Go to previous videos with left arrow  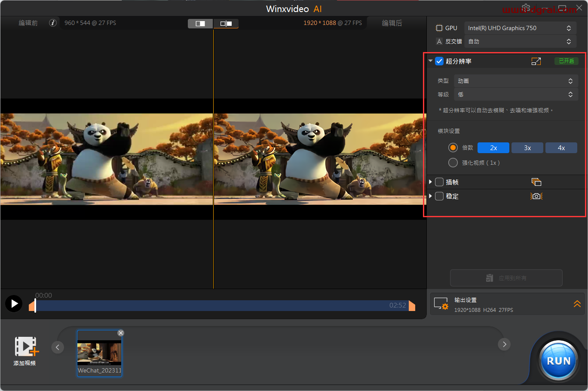(58, 347)
